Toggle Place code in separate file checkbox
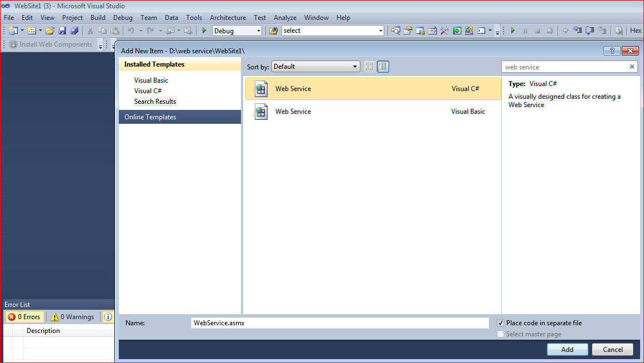 click(500, 322)
